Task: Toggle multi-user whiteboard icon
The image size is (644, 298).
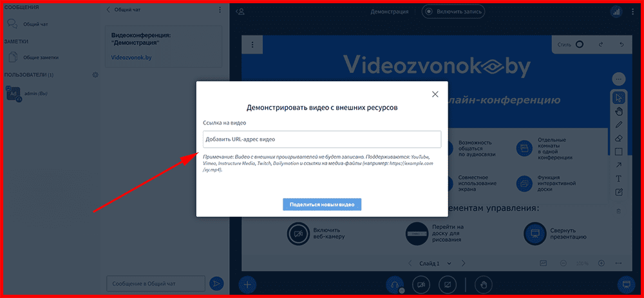Action: pos(544,263)
